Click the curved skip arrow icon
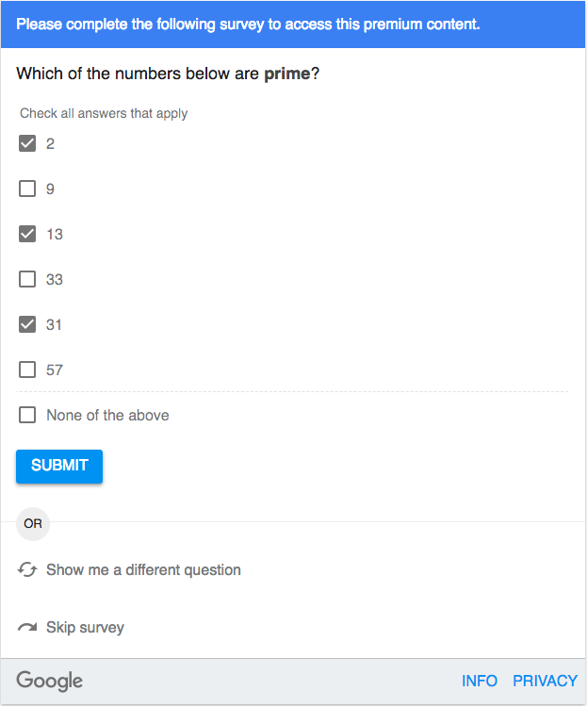Image resolution: width=588 pixels, height=707 pixels. pyautogui.click(x=27, y=628)
